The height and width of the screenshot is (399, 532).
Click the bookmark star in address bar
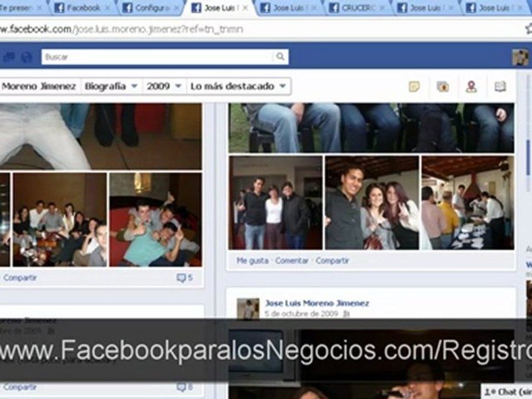point(529,29)
